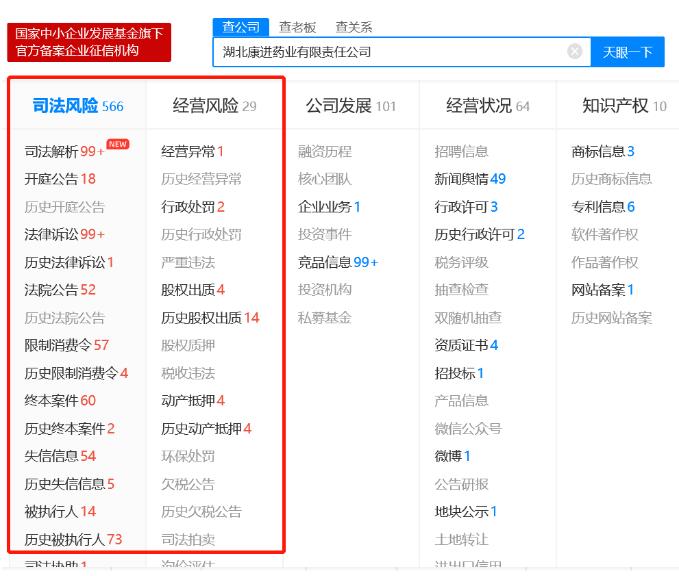The image size is (679, 576).
Task: View 专利信息 6 patents
Action: 602,207
